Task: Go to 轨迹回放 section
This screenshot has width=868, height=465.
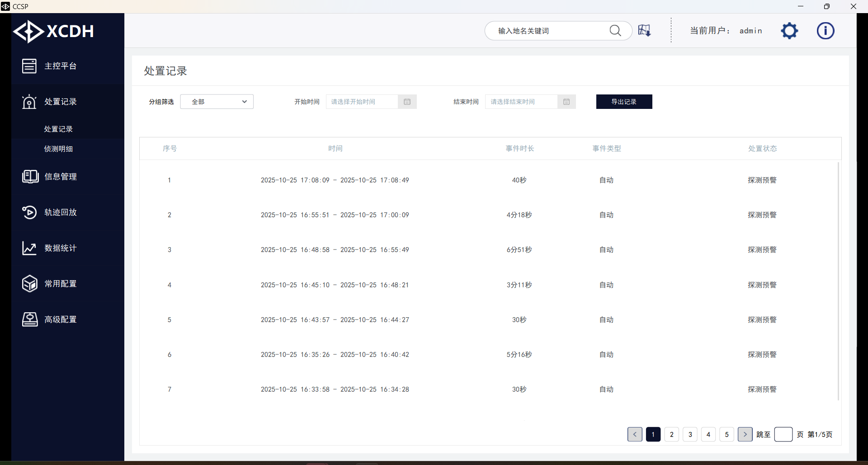Action: [x=60, y=212]
